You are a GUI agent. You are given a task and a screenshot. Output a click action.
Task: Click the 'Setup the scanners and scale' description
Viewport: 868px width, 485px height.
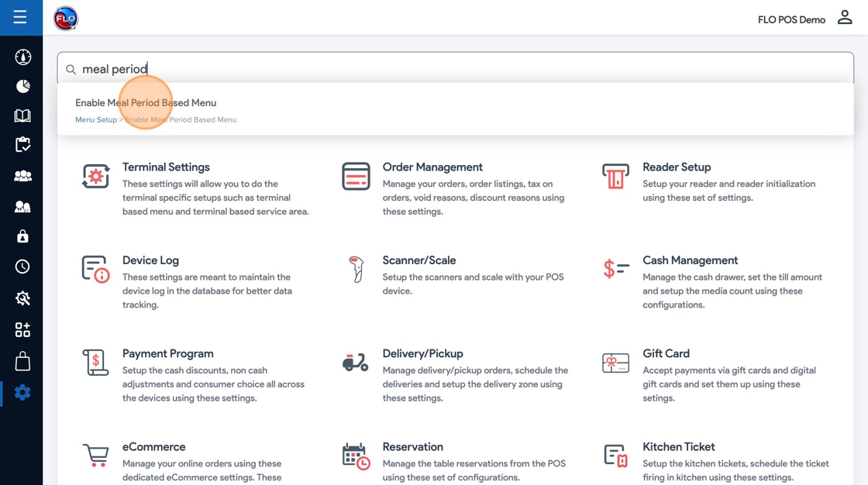tap(474, 284)
